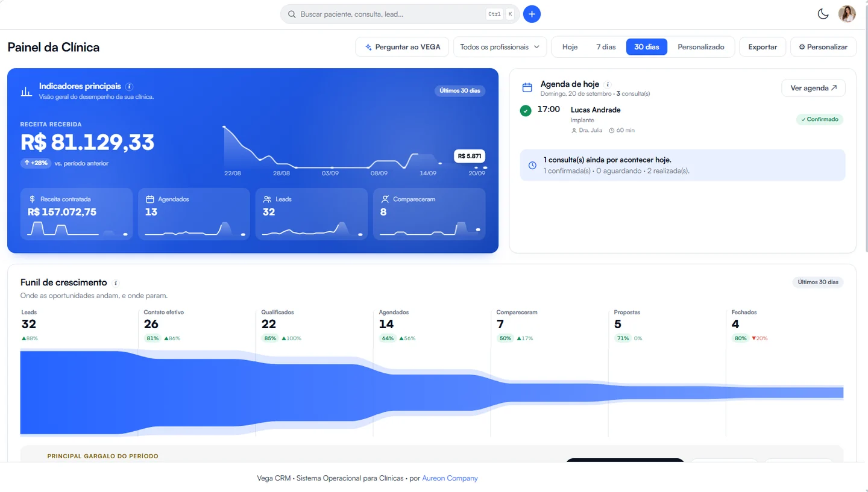Click the R$ 157.072,75 contracted revenue value

[x=62, y=212]
